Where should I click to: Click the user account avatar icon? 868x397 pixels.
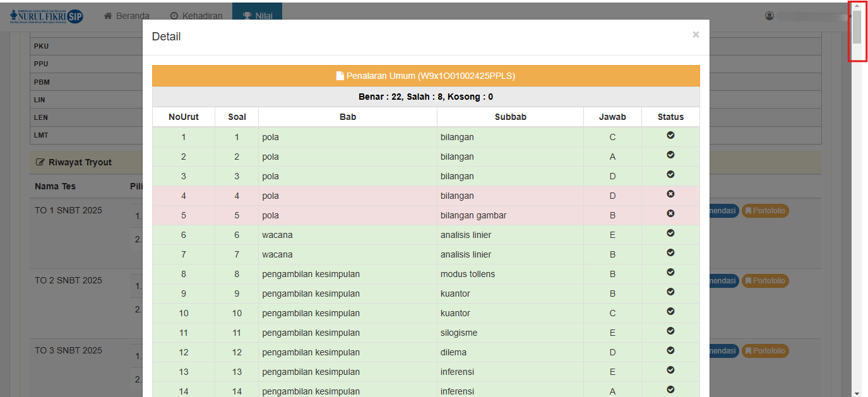click(770, 16)
